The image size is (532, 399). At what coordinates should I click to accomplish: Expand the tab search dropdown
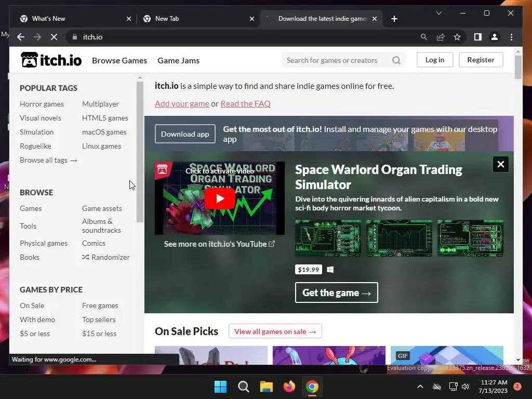click(x=438, y=13)
